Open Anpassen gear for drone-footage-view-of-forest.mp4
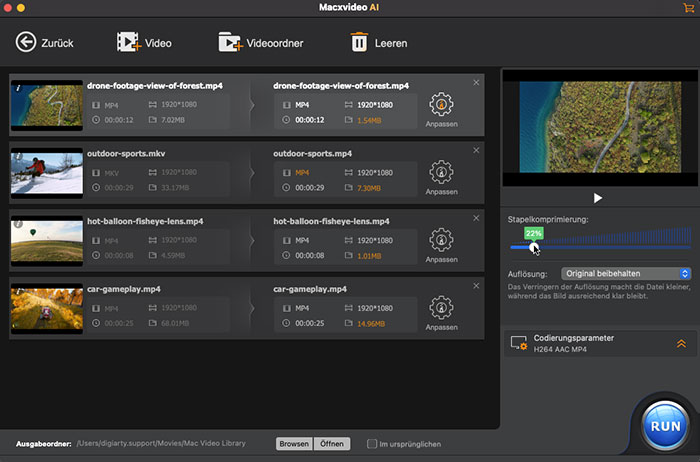This screenshot has height=462, width=700. click(x=441, y=104)
